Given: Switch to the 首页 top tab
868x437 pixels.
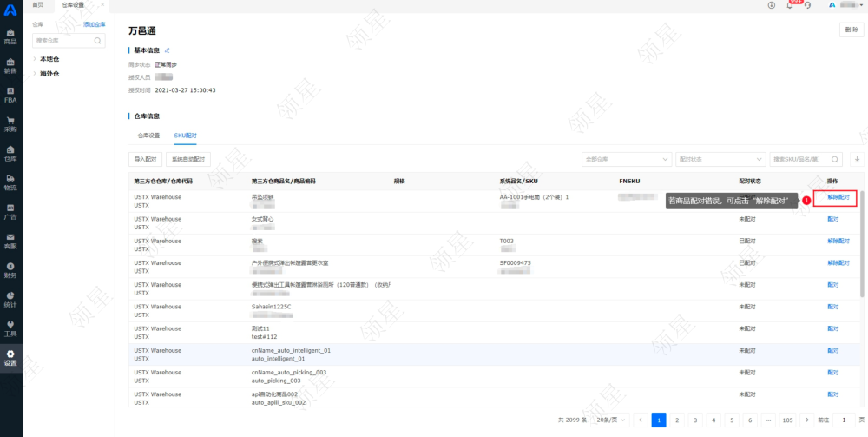Looking at the screenshot, I should point(38,4).
